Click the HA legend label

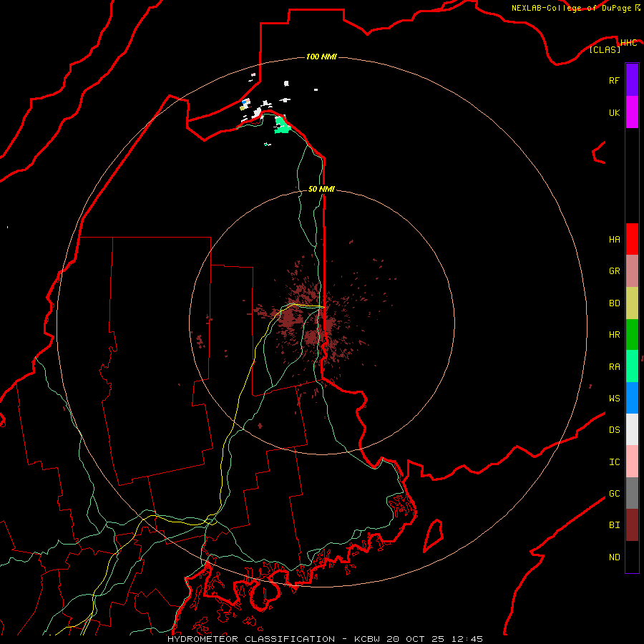click(x=614, y=239)
